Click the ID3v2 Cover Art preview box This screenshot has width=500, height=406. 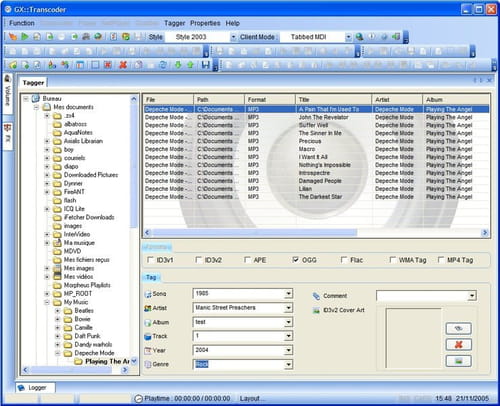[x=413, y=338]
